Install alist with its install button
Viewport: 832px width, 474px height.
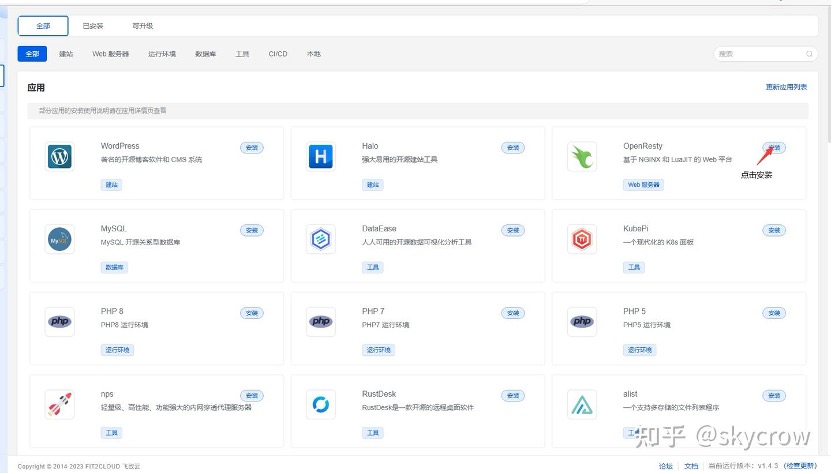pyautogui.click(x=774, y=395)
